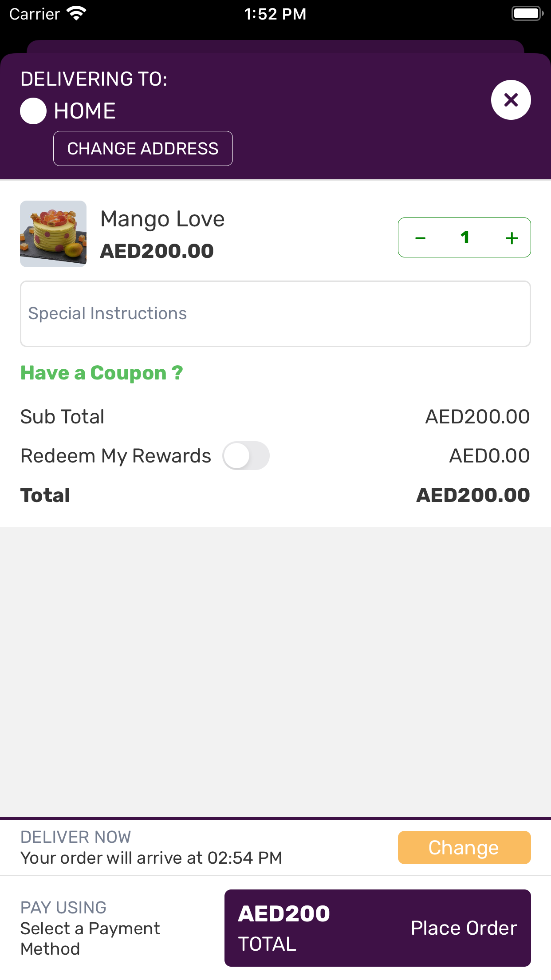Tap the Wi-Fi status icon
The image size is (551, 980).
pyautogui.click(x=76, y=14)
